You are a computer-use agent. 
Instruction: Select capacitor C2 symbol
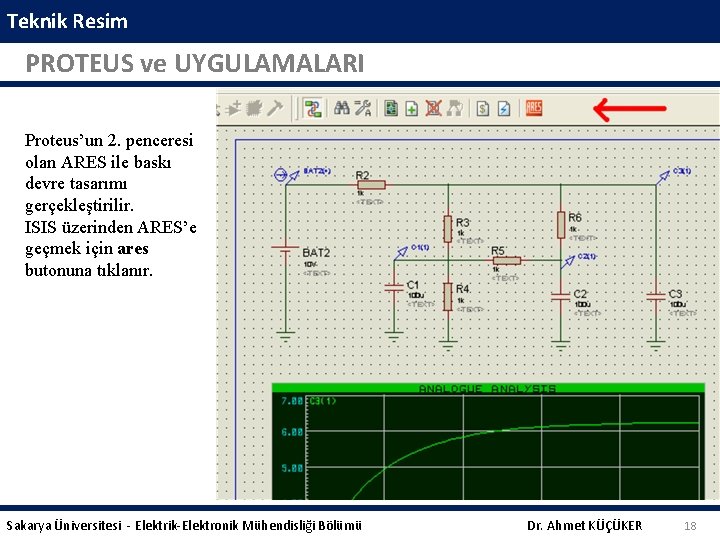[x=561, y=297]
